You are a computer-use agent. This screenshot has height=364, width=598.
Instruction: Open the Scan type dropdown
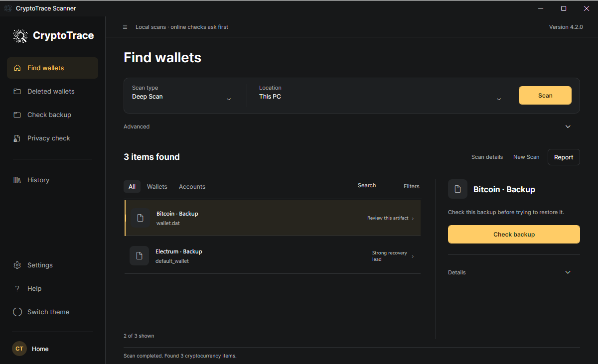(x=182, y=95)
